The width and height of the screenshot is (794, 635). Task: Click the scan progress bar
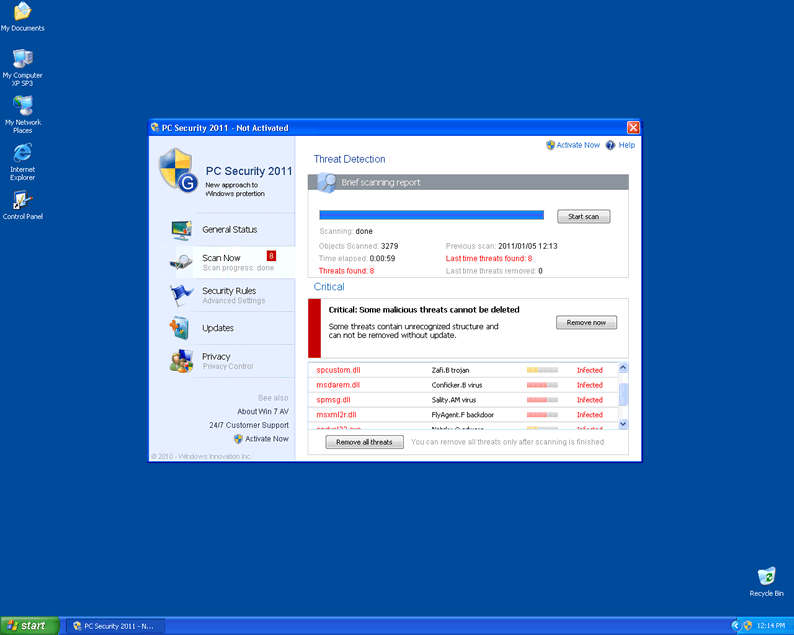click(x=431, y=215)
